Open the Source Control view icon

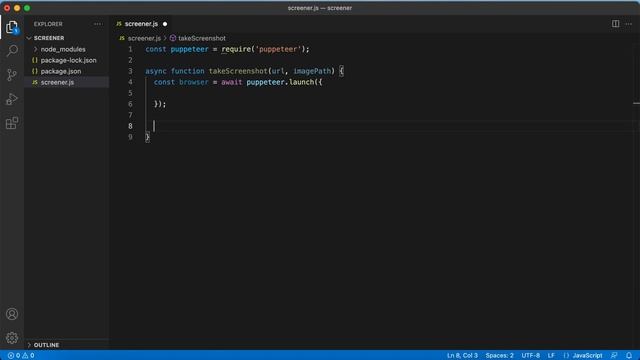pos(12,75)
